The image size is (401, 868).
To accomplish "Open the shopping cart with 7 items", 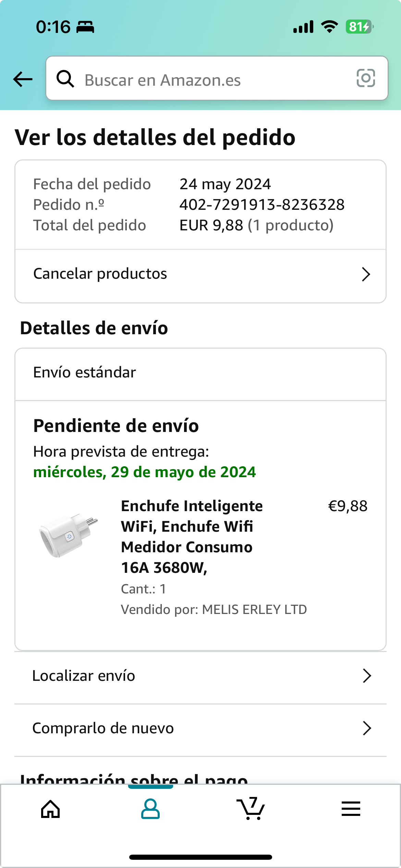I will click(x=251, y=809).
